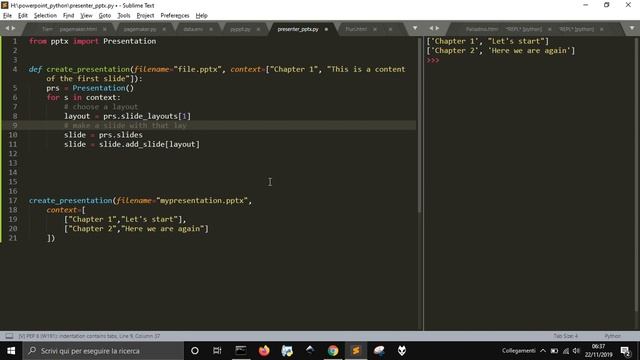Switch to the pagemaker.py tab
Screen dimensions: 640x360
[x=140, y=29]
